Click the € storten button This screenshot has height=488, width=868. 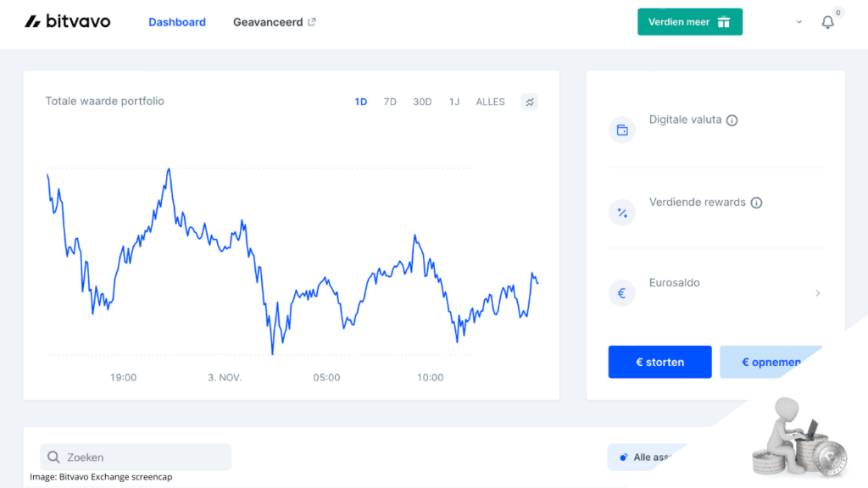click(x=659, y=362)
